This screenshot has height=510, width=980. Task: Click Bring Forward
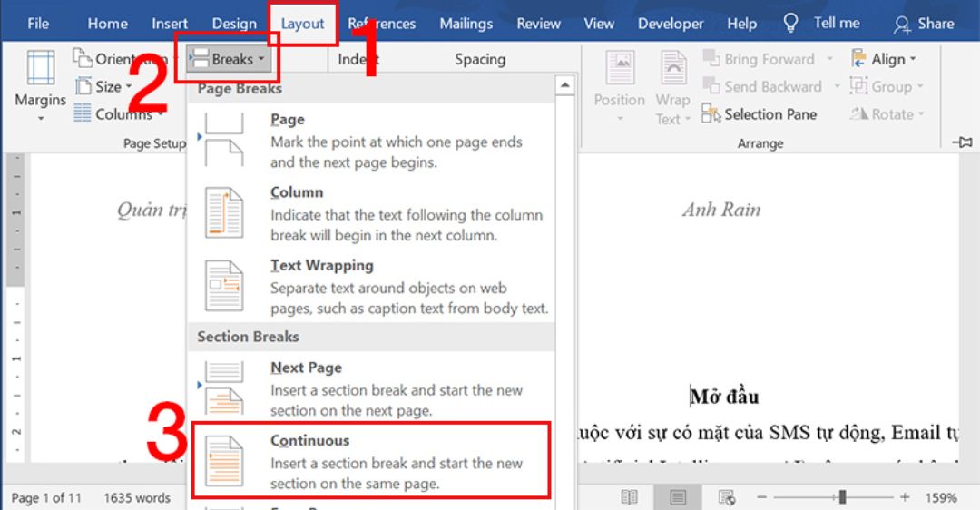click(x=759, y=59)
